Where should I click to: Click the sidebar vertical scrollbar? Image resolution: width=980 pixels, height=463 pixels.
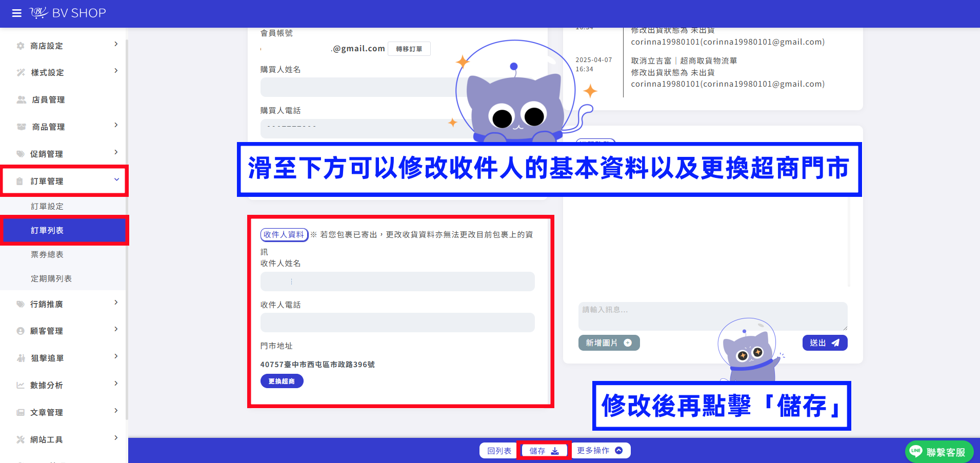point(127,230)
